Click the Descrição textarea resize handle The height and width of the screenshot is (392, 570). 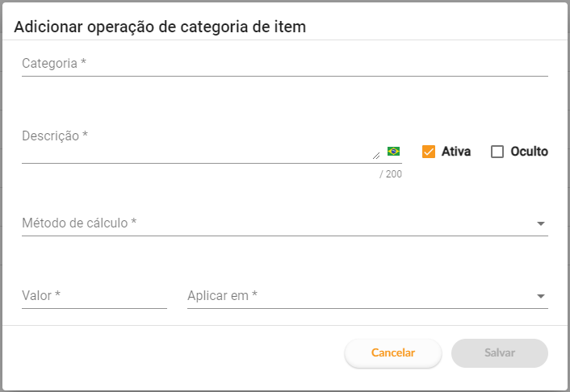pyautogui.click(x=376, y=156)
